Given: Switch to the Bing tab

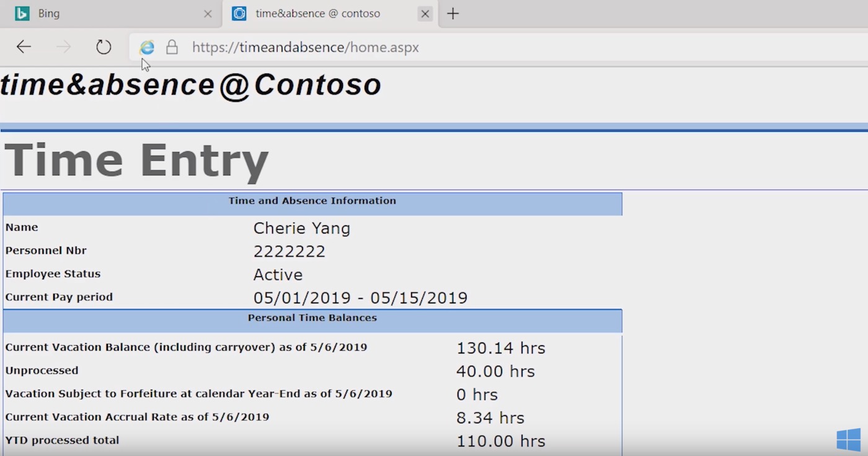Looking at the screenshot, I should [x=112, y=14].
